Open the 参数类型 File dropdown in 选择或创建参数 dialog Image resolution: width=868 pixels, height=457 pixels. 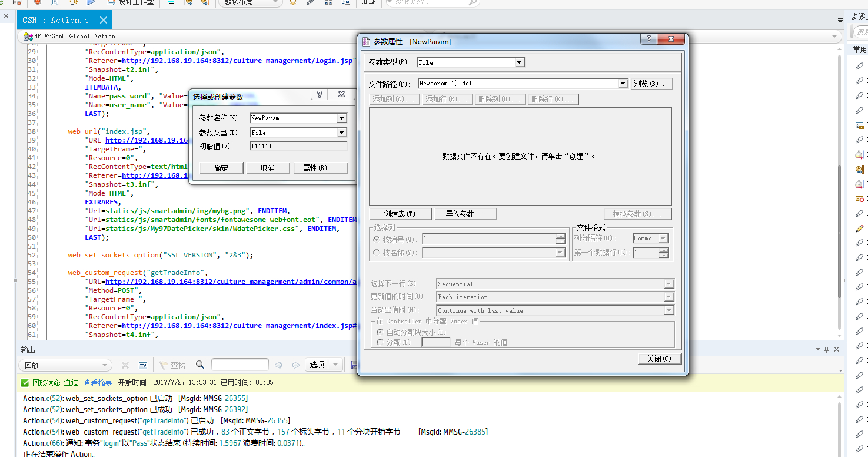point(342,133)
